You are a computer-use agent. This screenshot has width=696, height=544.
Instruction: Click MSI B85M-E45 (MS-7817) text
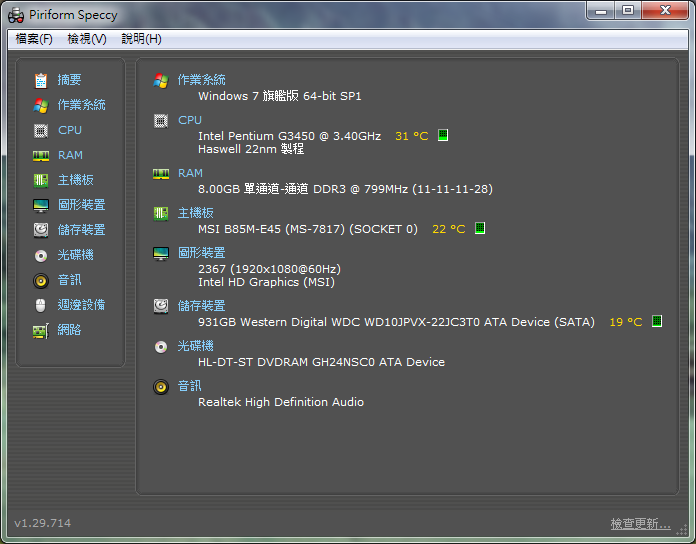pos(308,229)
